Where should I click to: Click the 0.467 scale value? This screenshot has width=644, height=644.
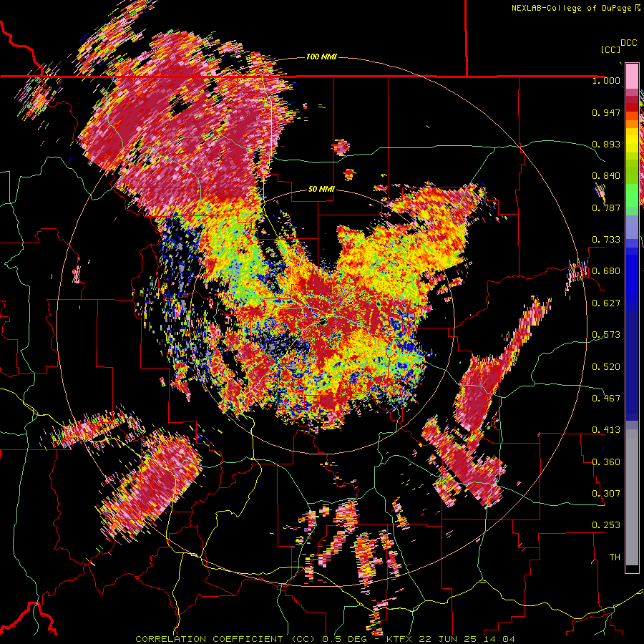pyautogui.click(x=606, y=399)
